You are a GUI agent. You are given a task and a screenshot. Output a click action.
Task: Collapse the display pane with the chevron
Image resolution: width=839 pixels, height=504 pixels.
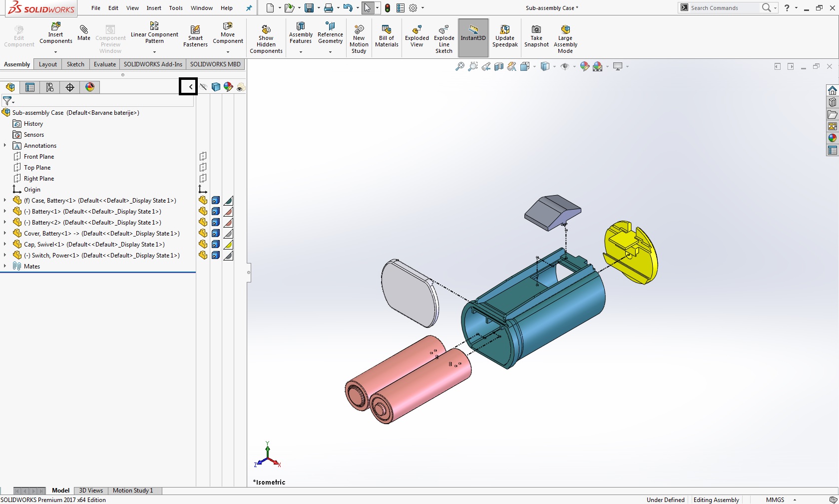click(x=190, y=87)
